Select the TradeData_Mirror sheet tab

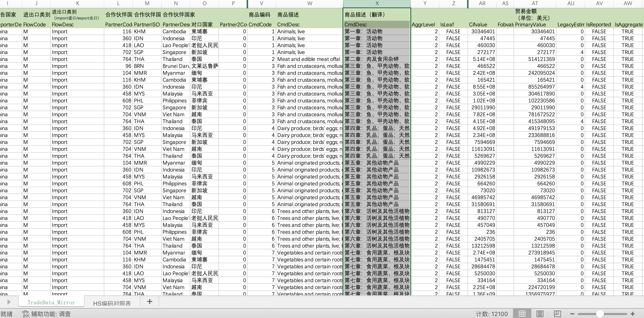[51, 302]
